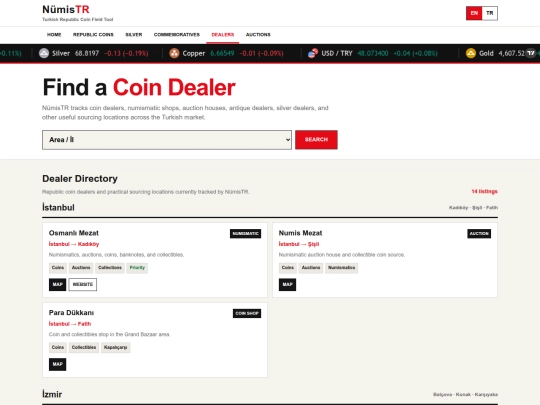Image resolution: width=540 pixels, height=405 pixels.
Task: Open the TradingView logo in ticker
Action: pos(531,53)
